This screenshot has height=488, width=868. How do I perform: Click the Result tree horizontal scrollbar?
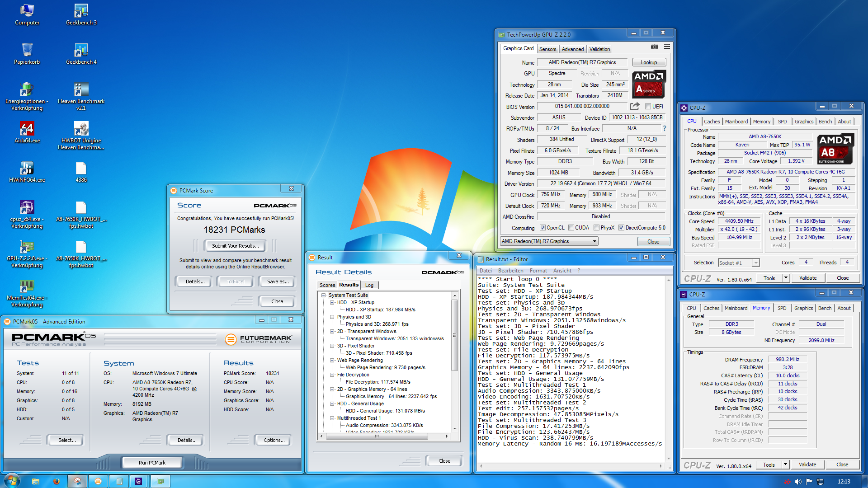pyautogui.click(x=384, y=436)
